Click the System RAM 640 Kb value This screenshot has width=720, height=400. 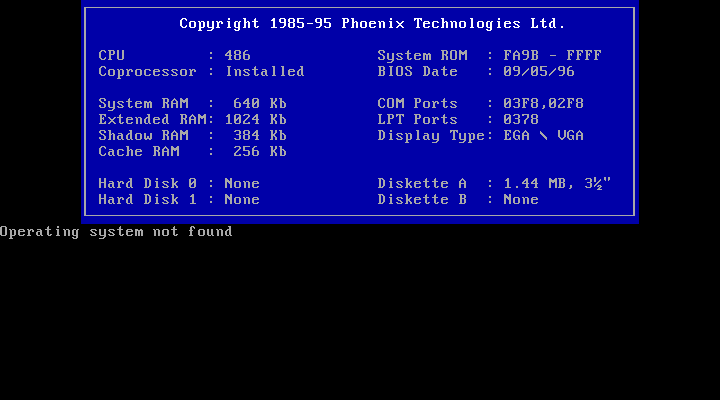pyautogui.click(x=259, y=103)
